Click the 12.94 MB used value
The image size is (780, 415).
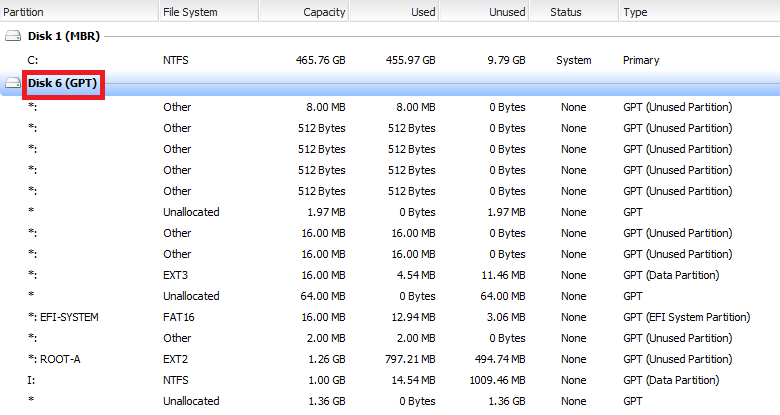coord(413,317)
